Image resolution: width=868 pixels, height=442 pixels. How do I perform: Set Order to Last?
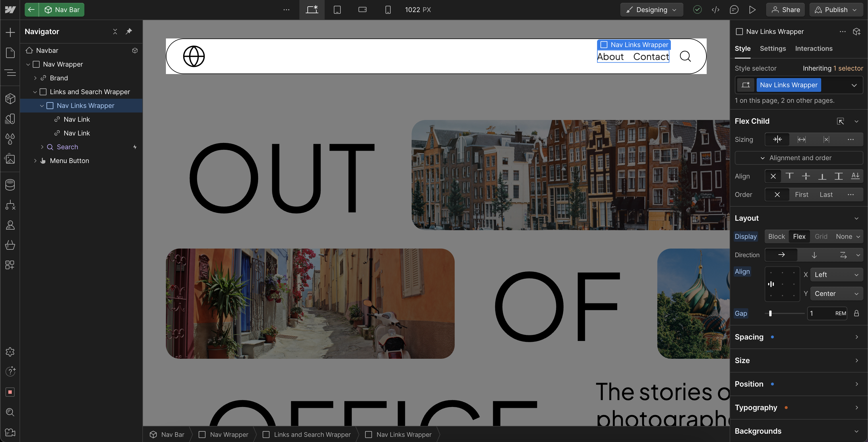[x=826, y=195]
